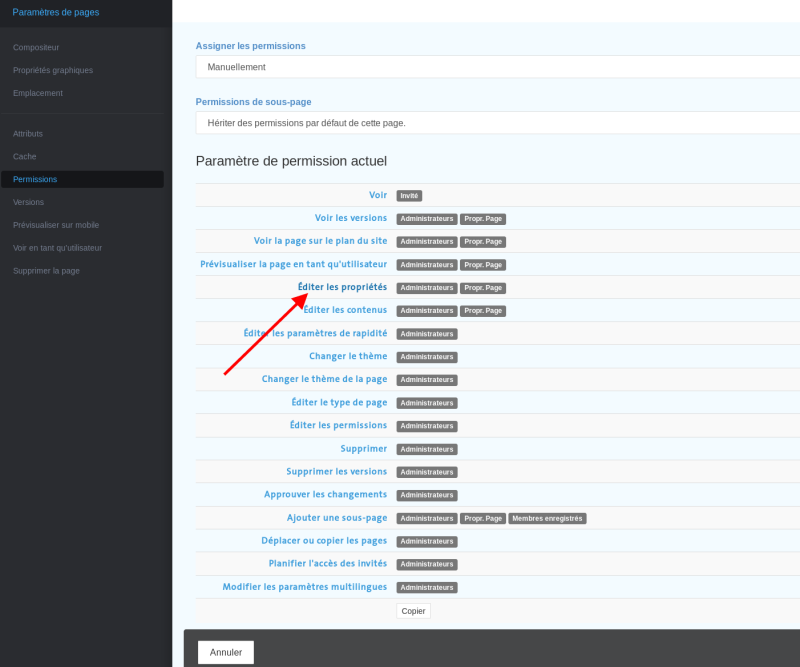This screenshot has width=800, height=667.
Task: Click the Membres enregistrés badge
Action: click(x=547, y=518)
